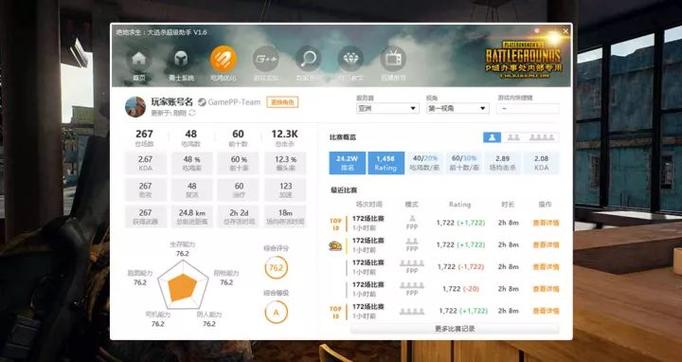This screenshot has height=362, width=682.
Task: View details of the -20 rating match
Action: pyautogui.click(x=546, y=289)
